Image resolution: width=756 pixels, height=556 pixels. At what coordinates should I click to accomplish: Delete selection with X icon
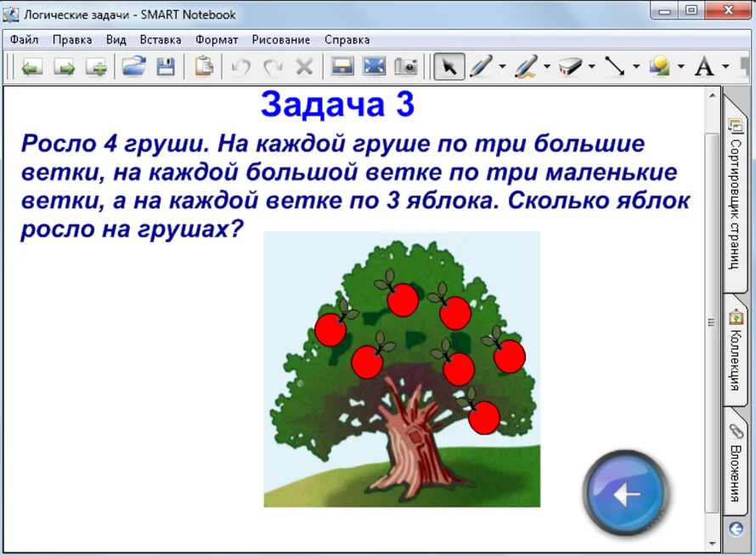pos(304,66)
